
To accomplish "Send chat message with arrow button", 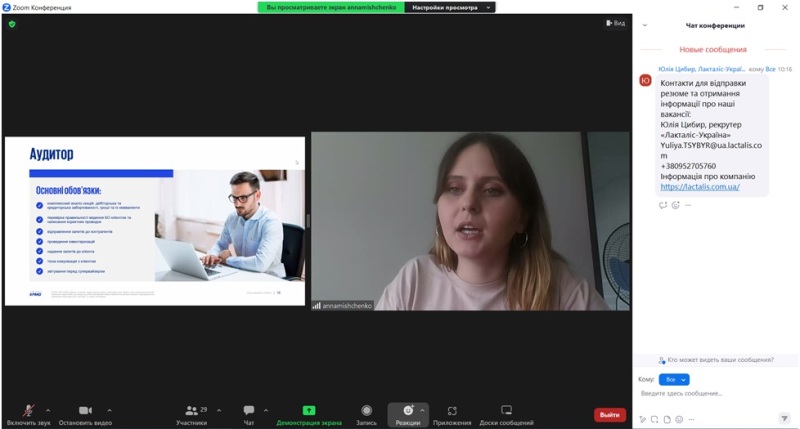I will point(785,419).
